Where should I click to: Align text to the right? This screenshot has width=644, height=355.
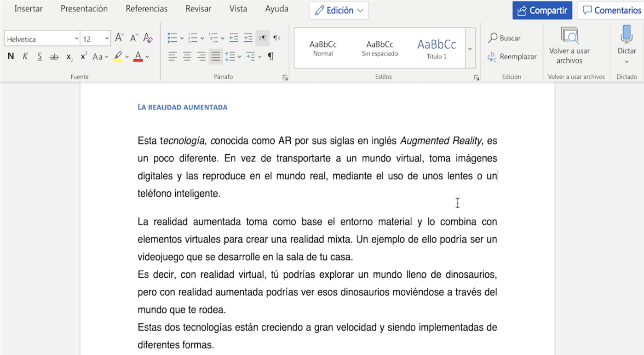pos(201,57)
